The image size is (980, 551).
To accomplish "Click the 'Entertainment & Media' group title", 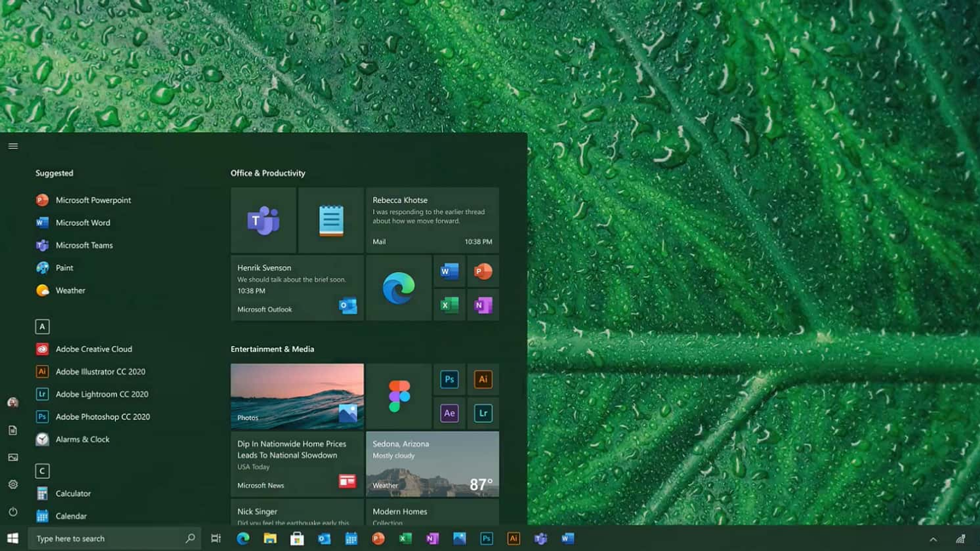I will pos(273,349).
